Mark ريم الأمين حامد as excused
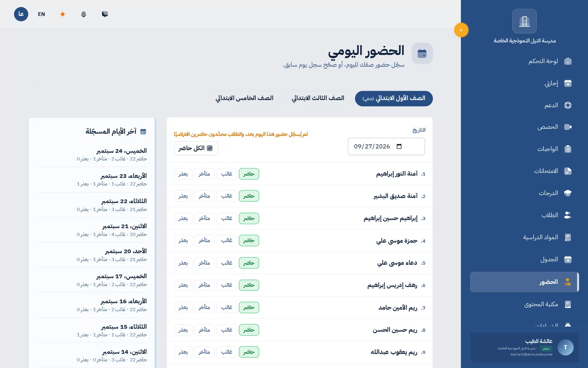The image size is (588, 368). (x=183, y=307)
